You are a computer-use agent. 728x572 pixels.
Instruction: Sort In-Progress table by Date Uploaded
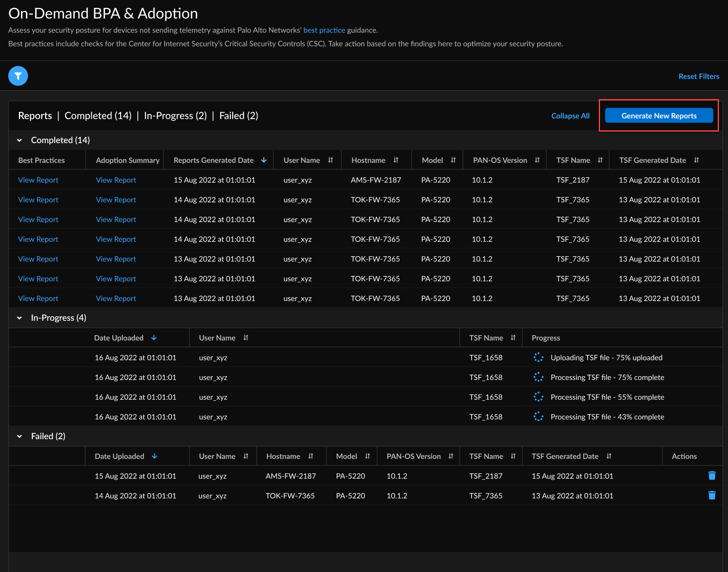154,338
